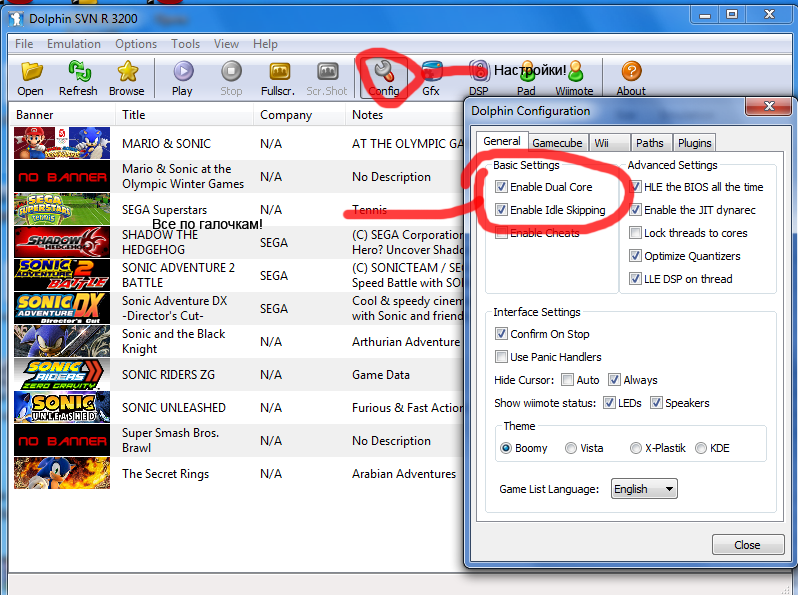Show the About dialog icon
Screen dimensions: 798x595
(632, 71)
